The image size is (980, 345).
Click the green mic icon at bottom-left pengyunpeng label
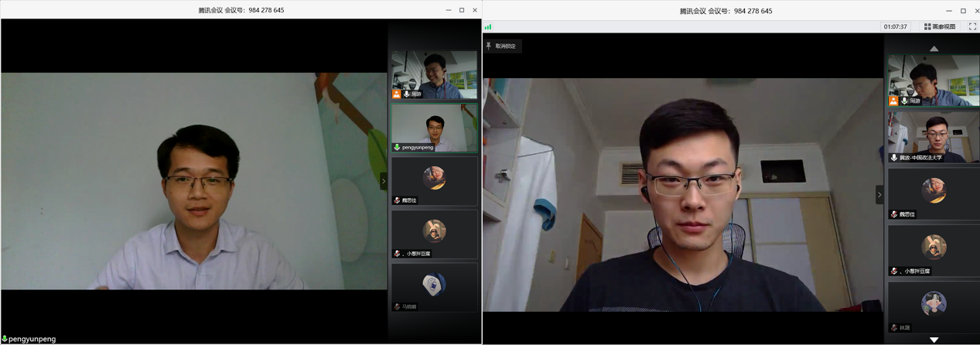coord(5,339)
